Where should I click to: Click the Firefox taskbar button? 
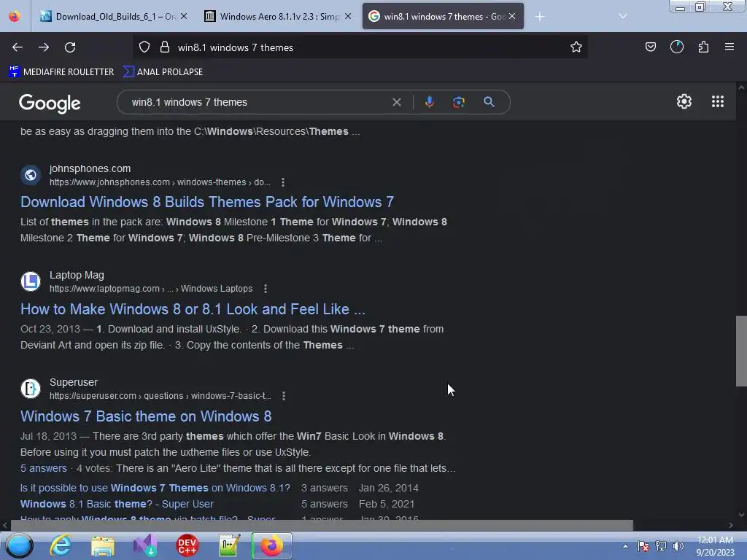(271, 545)
